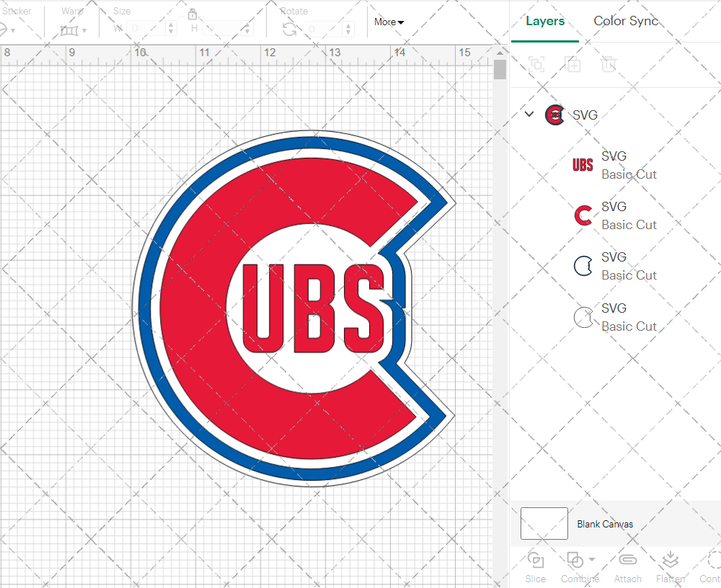
Task: Click the Group icon in Layers panel
Action: [x=536, y=64]
